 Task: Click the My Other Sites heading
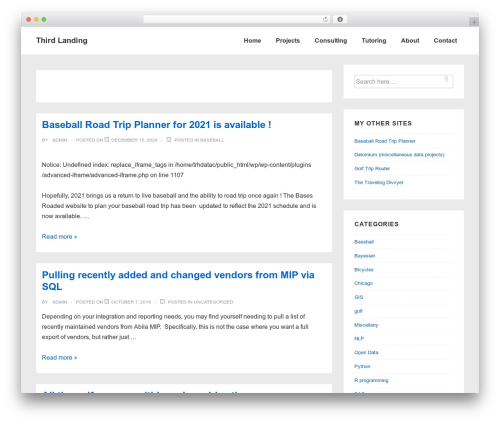point(383,123)
